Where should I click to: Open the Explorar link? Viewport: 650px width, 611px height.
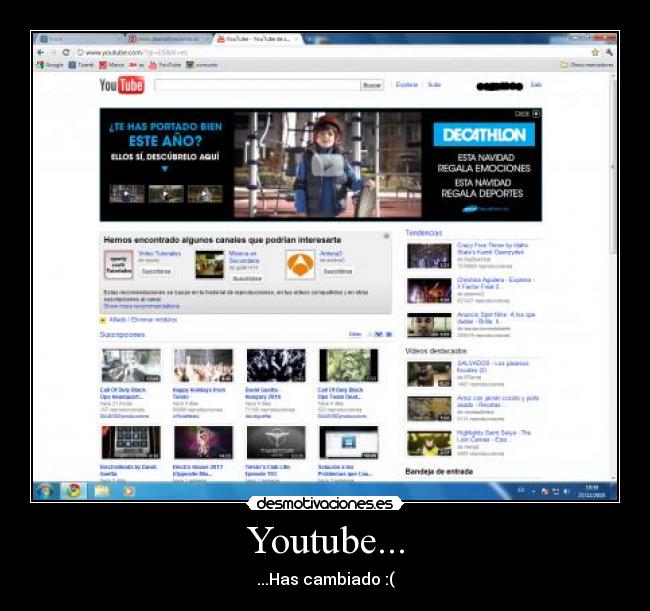pyautogui.click(x=407, y=85)
